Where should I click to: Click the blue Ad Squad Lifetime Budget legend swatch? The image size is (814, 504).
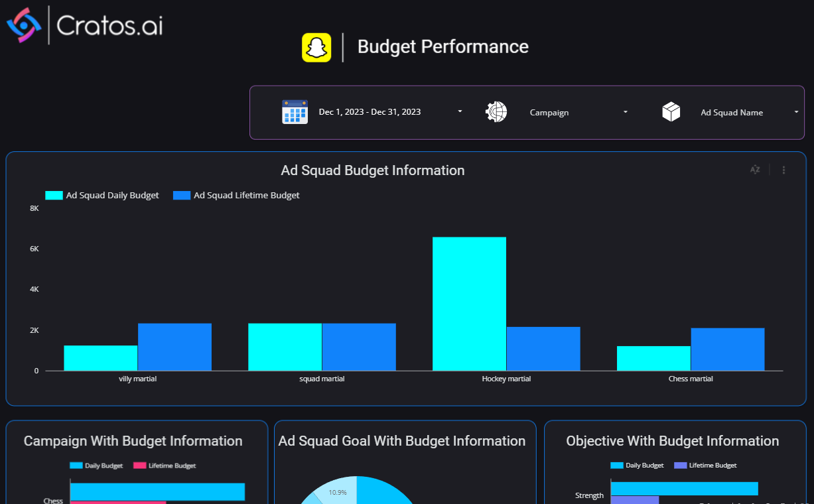(182, 196)
